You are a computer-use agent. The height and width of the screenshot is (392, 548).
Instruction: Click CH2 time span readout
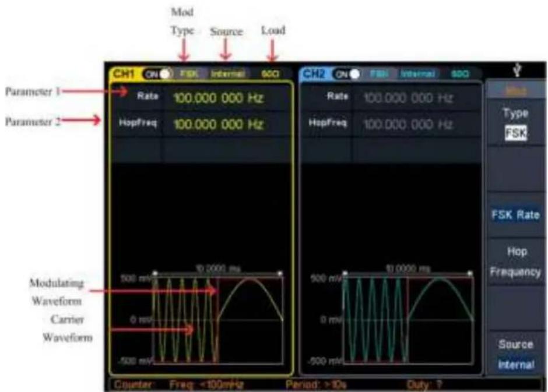pyautogui.click(x=408, y=269)
